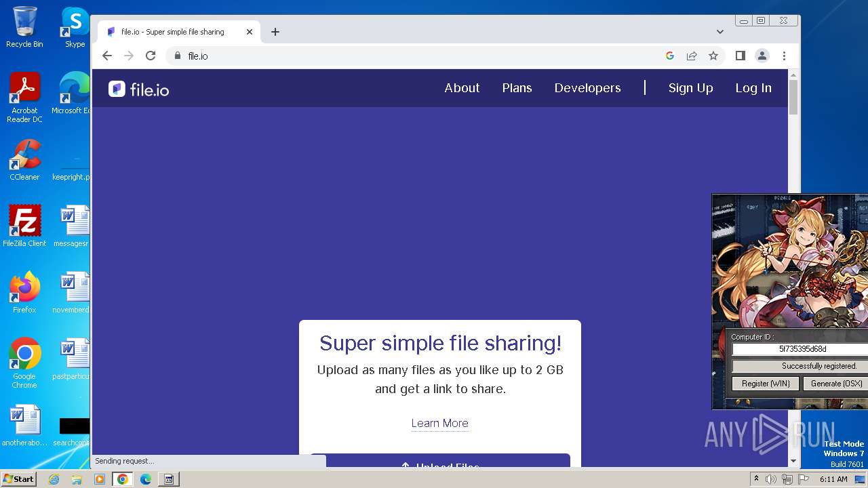Click the Upload Files button
Image resolution: width=868 pixels, height=488 pixels.
[440, 461]
